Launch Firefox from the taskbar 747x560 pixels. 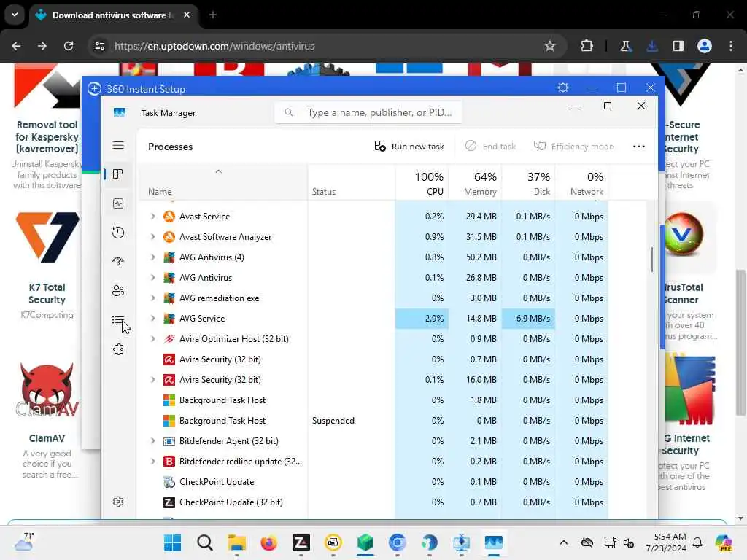[268, 542]
